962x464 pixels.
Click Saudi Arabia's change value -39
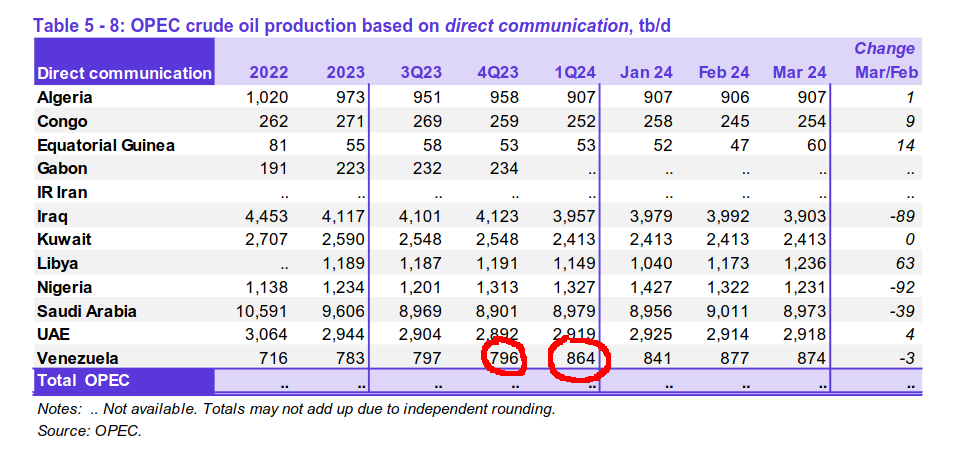click(904, 311)
